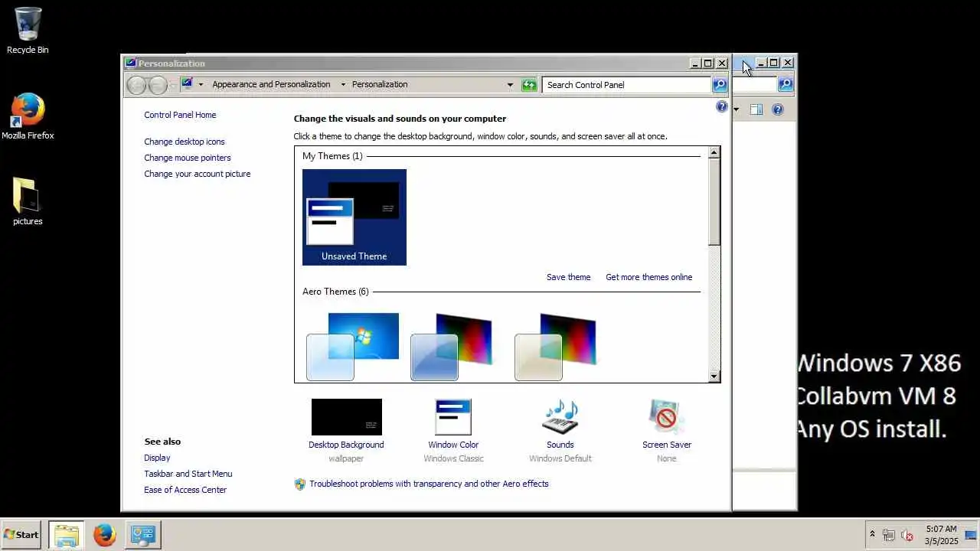980x551 pixels.
Task: Expand the arrow after Appearance and Personalization
Action: (x=342, y=85)
